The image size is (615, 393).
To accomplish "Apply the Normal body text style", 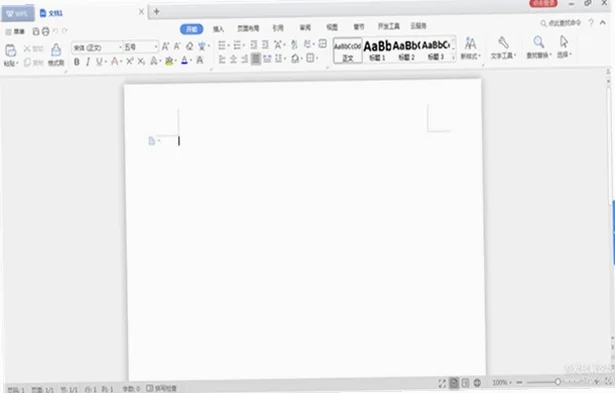I will tap(348, 50).
